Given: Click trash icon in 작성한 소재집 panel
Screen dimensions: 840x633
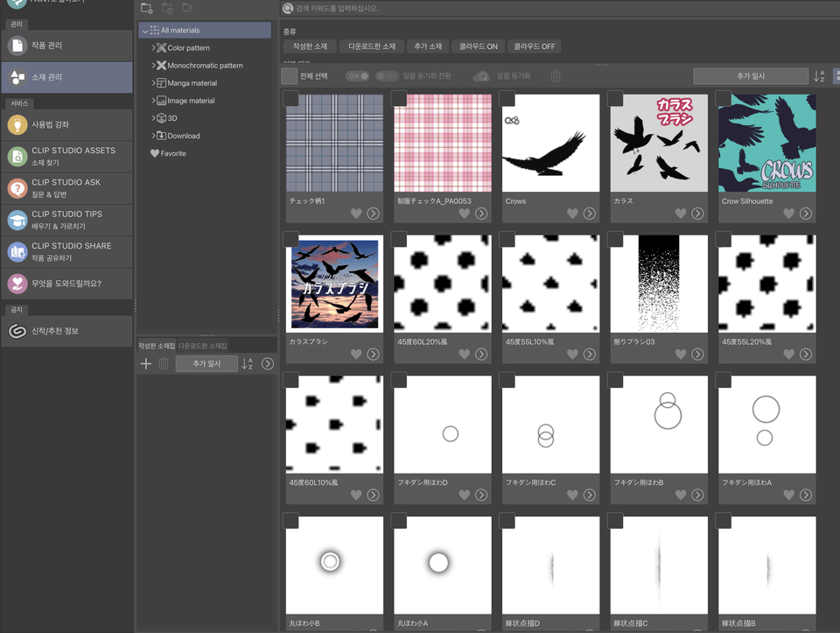Looking at the screenshot, I should [164, 364].
